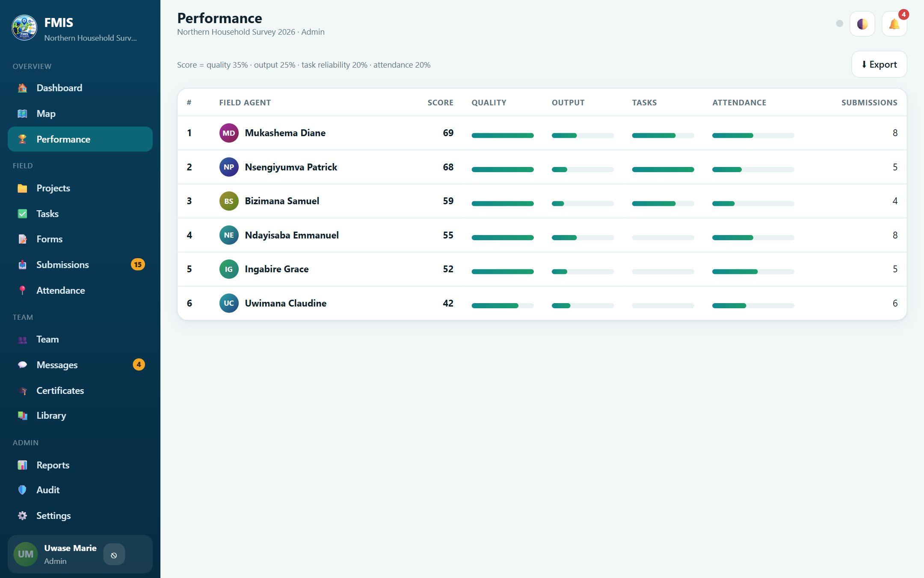Toggle dark mode with half-moon button
The width and height of the screenshot is (924, 578).
coord(862,24)
